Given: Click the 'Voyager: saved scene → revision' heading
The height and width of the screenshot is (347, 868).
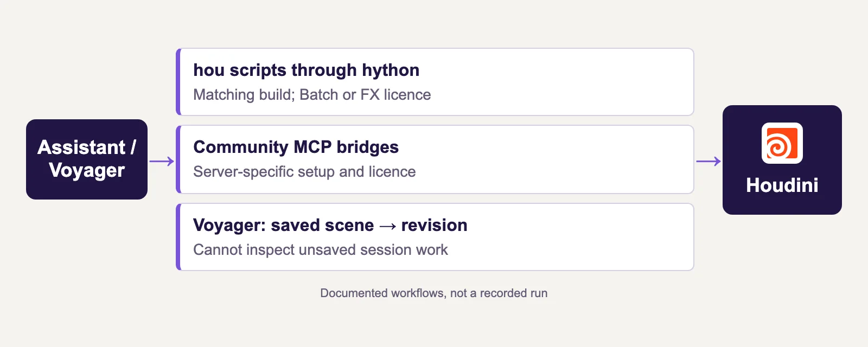Looking at the screenshot, I should (330, 225).
